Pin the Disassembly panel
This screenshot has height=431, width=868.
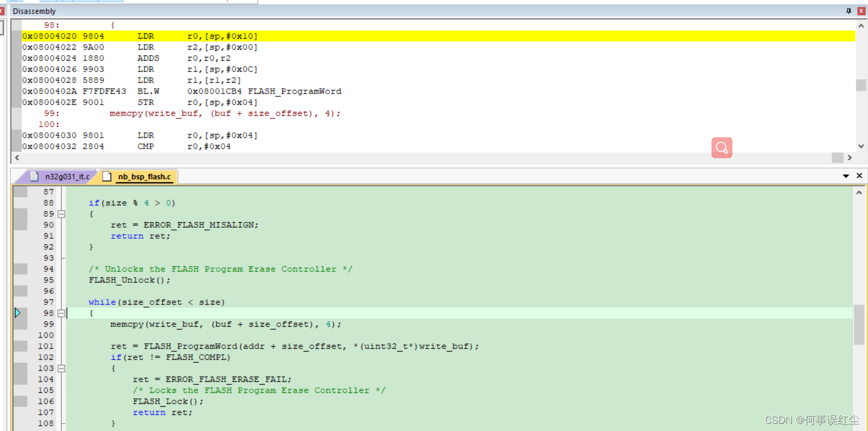point(849,11)
